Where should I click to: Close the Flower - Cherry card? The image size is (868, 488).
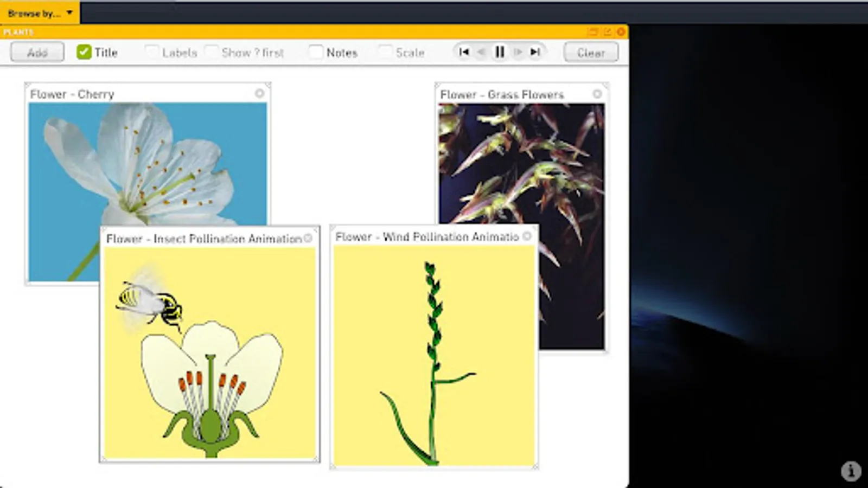pos(260,93)
